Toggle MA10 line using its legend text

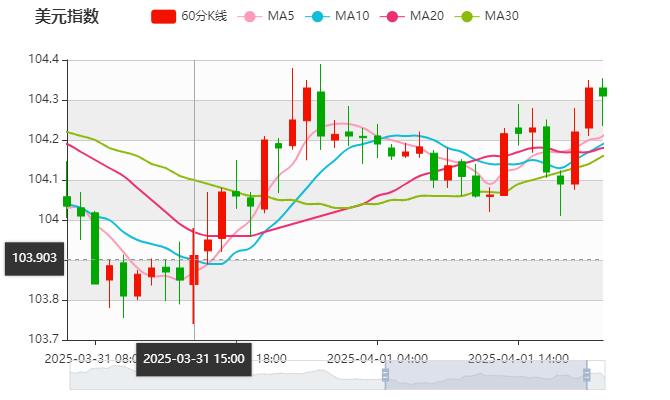351,17
